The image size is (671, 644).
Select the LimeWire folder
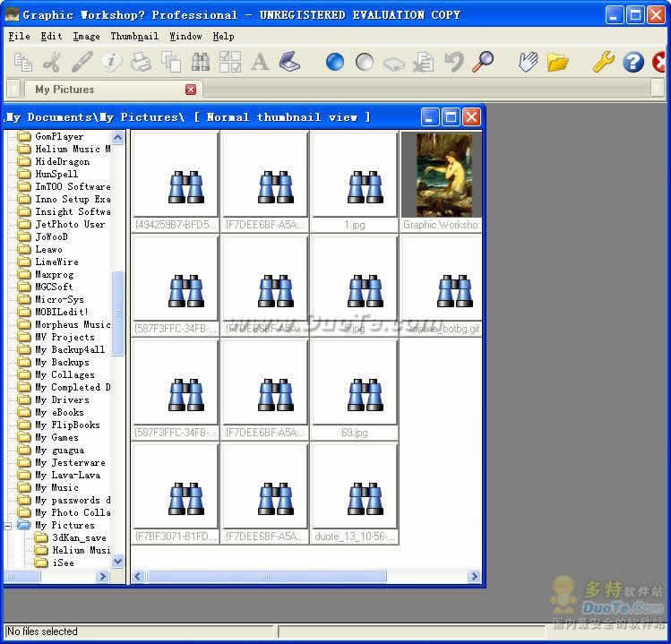point(56,262)
